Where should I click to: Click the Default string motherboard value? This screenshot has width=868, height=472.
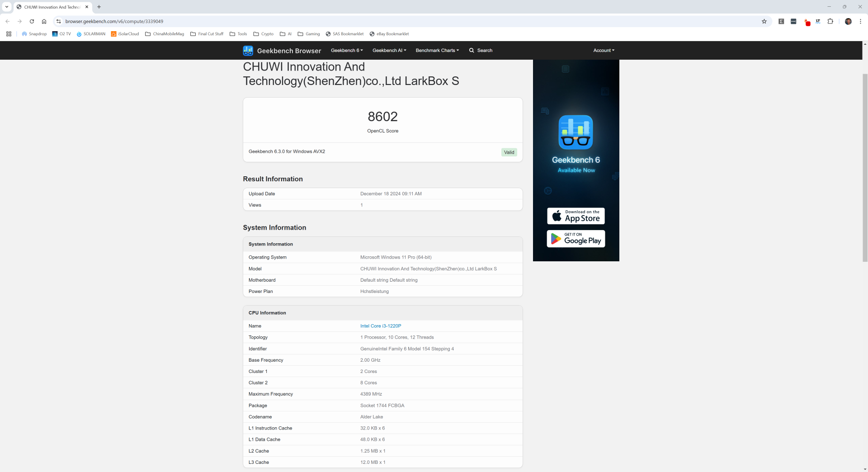(x=389, y=280)
